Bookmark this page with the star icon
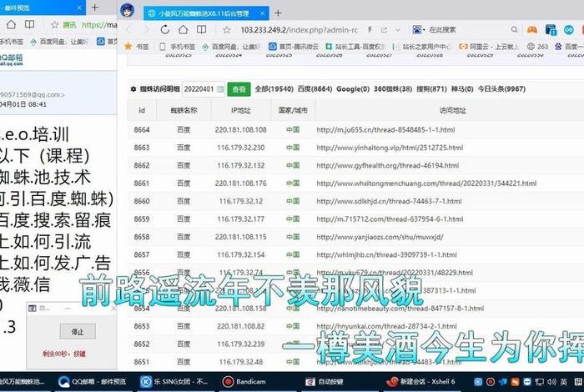Image resolution: width=584 pixels, height=392 pixels. coord(226,30)
